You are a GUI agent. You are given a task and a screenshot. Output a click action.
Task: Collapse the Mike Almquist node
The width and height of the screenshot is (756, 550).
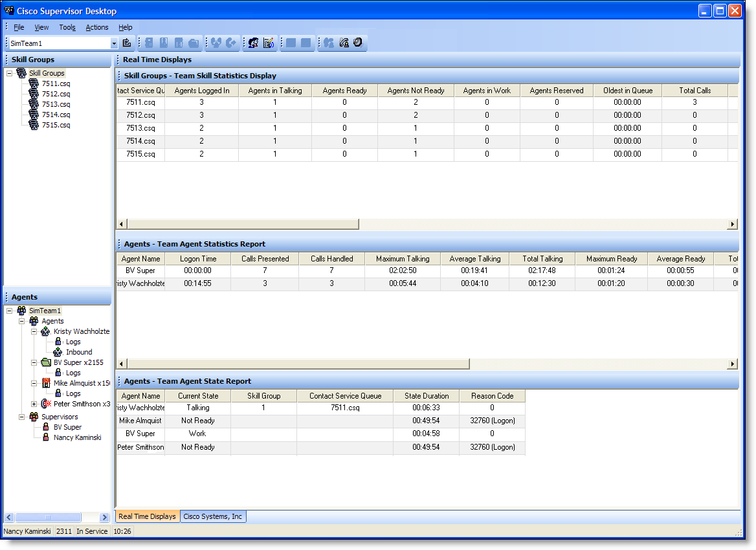[34, 383]
